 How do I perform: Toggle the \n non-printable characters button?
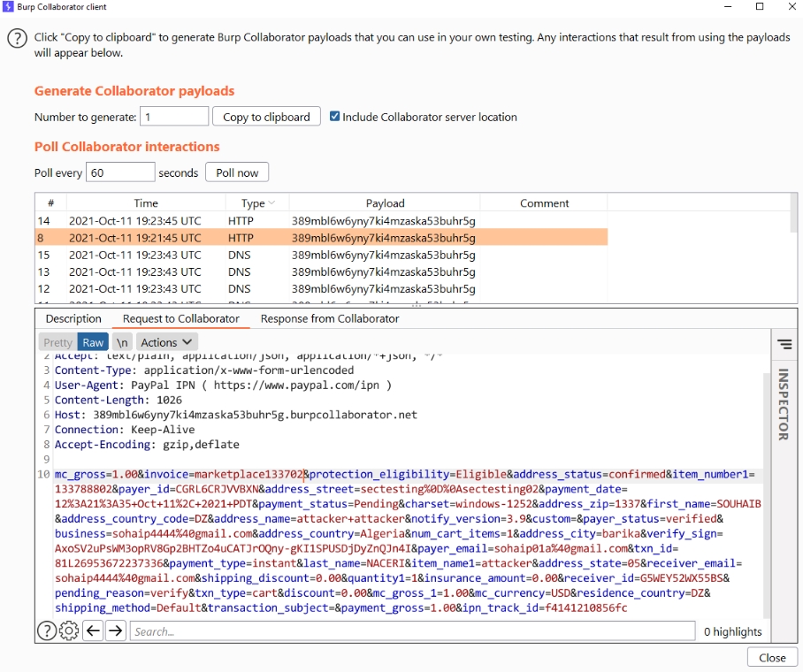click(x=122, y=342)
